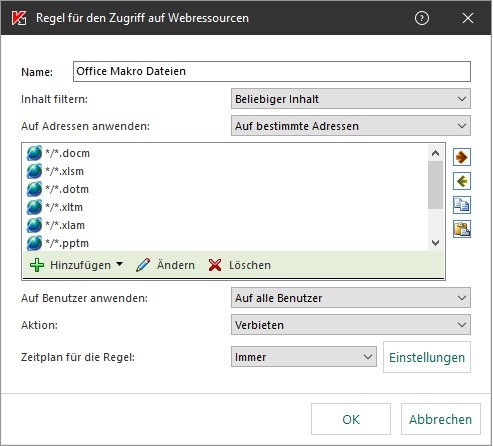
Task: Open help via the question mark icon
Action: click(422, 18)
